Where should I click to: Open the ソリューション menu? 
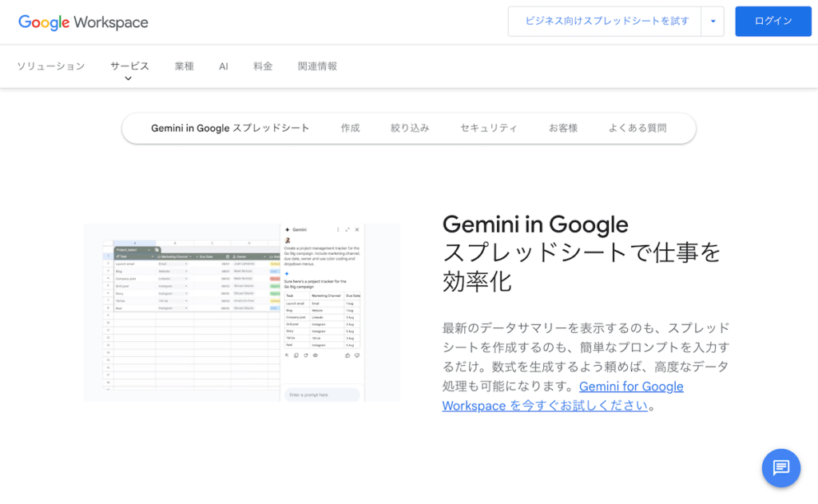(50, 66)
